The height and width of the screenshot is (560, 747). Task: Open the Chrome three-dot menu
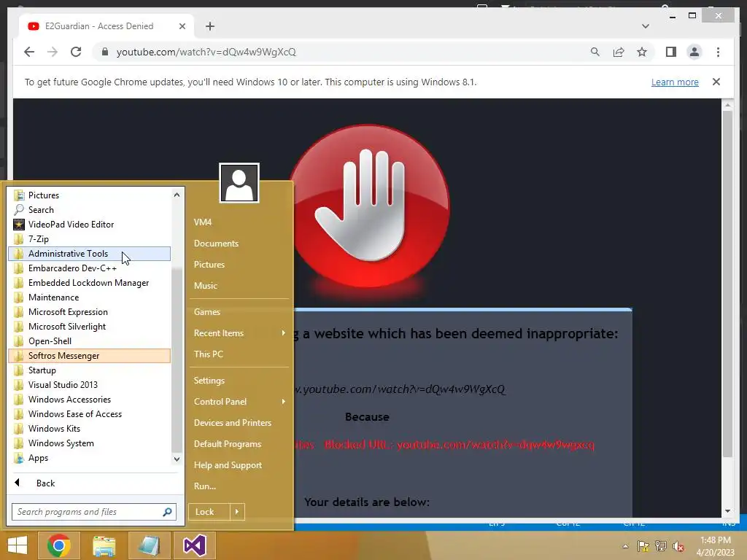pyautogui.click(x=718, y=52)
